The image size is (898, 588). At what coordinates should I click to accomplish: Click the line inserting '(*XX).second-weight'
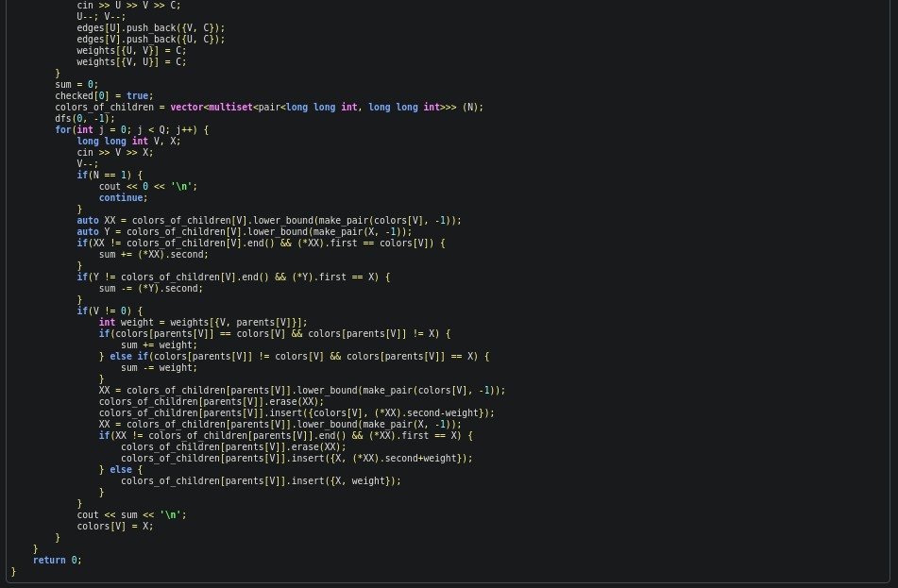coord(297,413)
